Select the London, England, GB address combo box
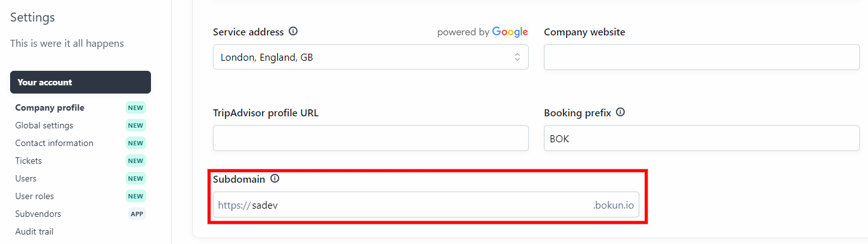 [x=371, y=57]
